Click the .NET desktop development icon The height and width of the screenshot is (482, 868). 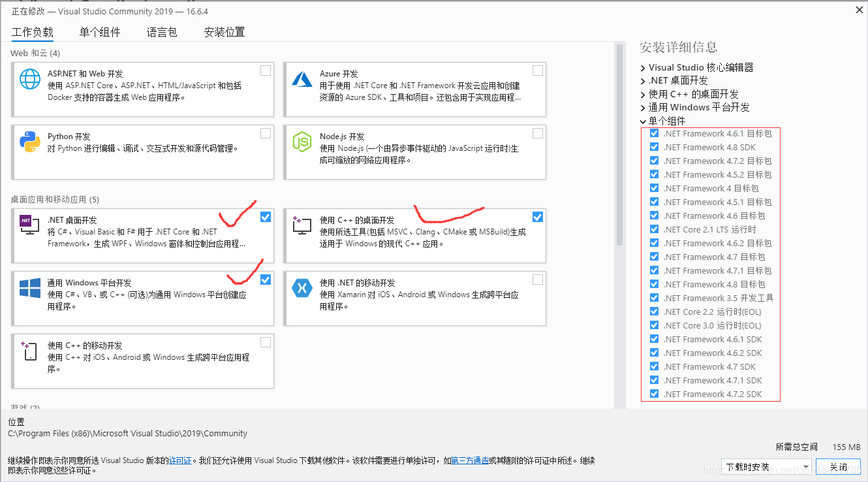(30, 225)
